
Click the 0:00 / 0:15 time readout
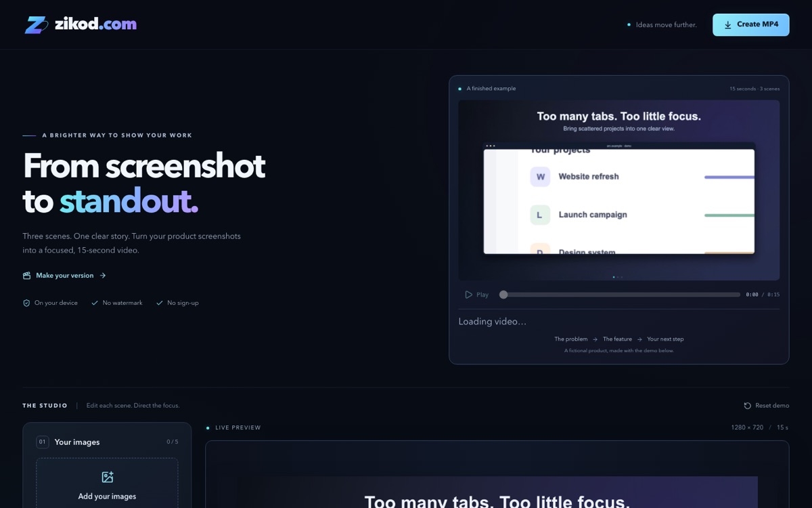(x=763, y=295)
